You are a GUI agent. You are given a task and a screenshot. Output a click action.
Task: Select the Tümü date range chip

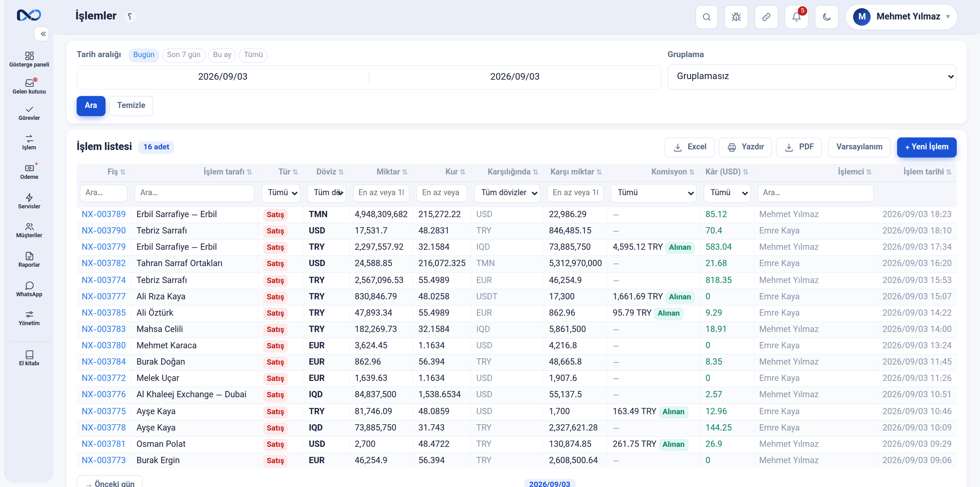point(253,55)
